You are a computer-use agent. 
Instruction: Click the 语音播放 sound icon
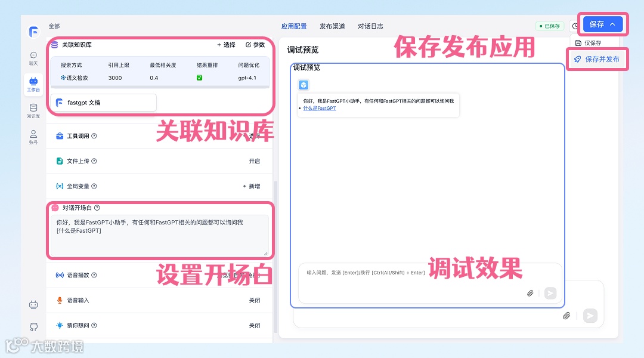pos(60,275)
